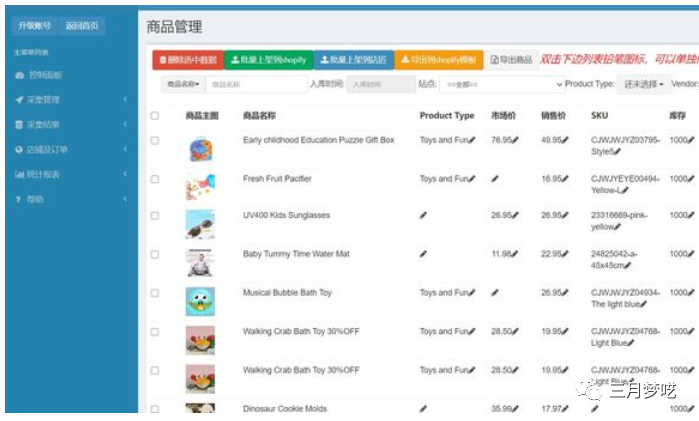699x421 pixels.
Task: Click the orange 导出到shopify模板 button
Action: tap(439, 60)
